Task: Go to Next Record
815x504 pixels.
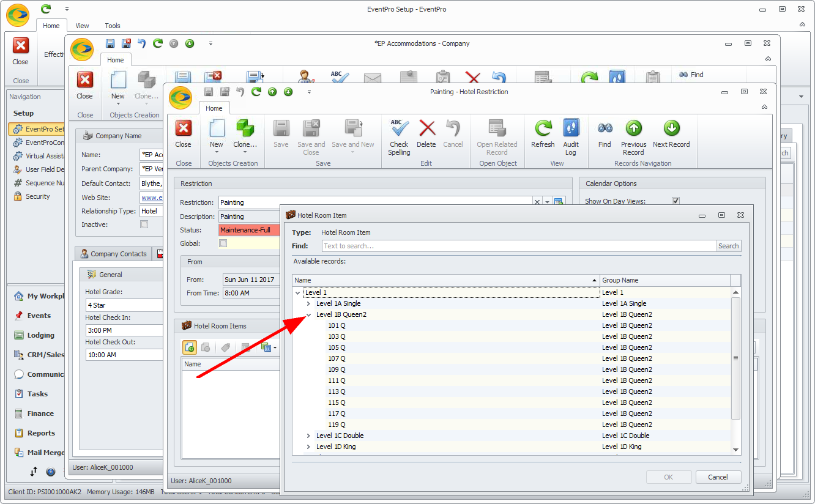Action: point(671,134)
